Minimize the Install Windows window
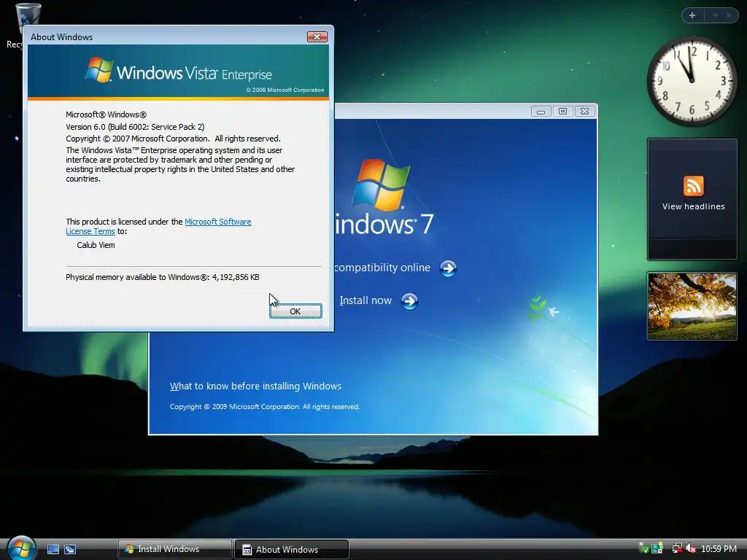The width and height of the screenshot is (747, 560). (x=541, y=112)
